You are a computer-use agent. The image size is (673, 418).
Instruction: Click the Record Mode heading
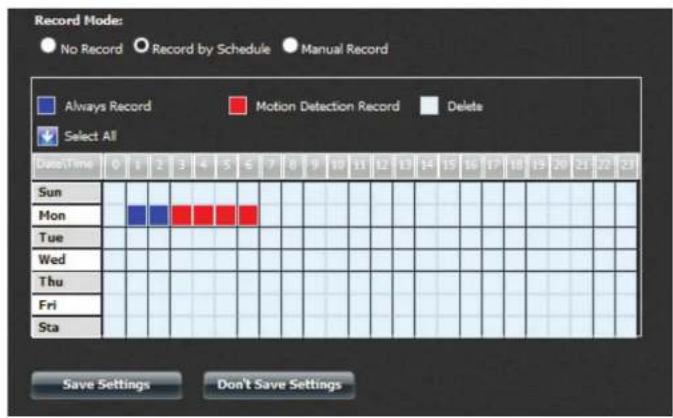point(79,21)
